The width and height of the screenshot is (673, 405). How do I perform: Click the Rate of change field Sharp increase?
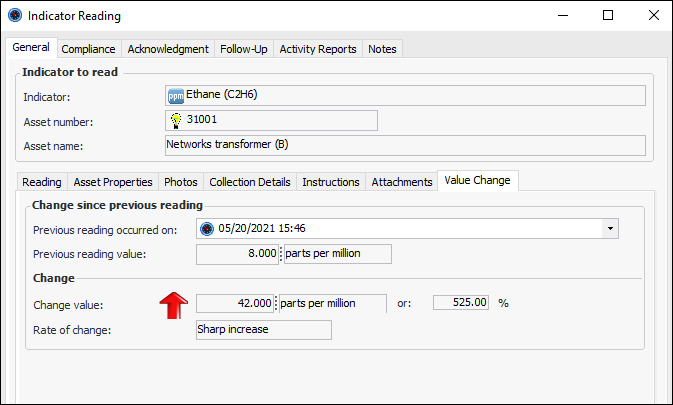264,330
